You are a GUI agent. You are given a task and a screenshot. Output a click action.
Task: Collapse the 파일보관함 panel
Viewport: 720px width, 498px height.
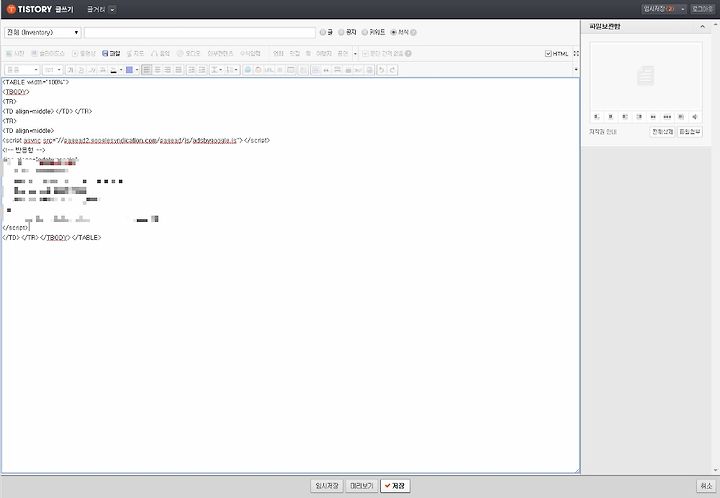click(702, 27)
